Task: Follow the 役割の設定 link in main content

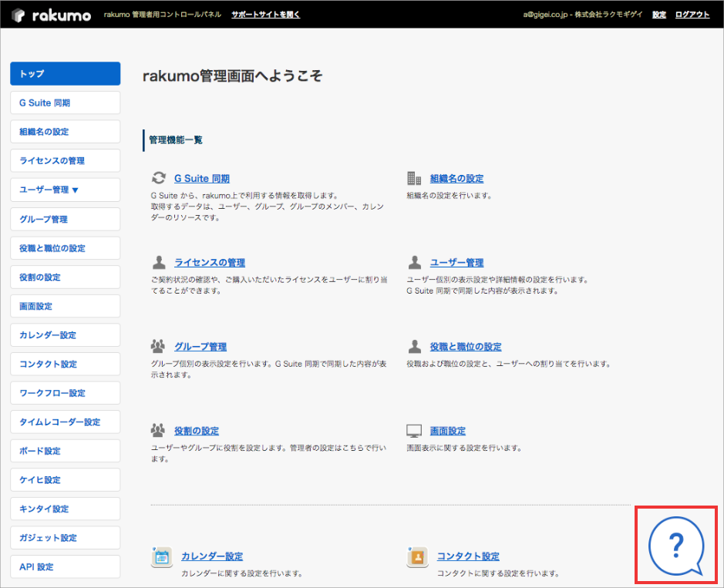Action: (x=197, y=431)
